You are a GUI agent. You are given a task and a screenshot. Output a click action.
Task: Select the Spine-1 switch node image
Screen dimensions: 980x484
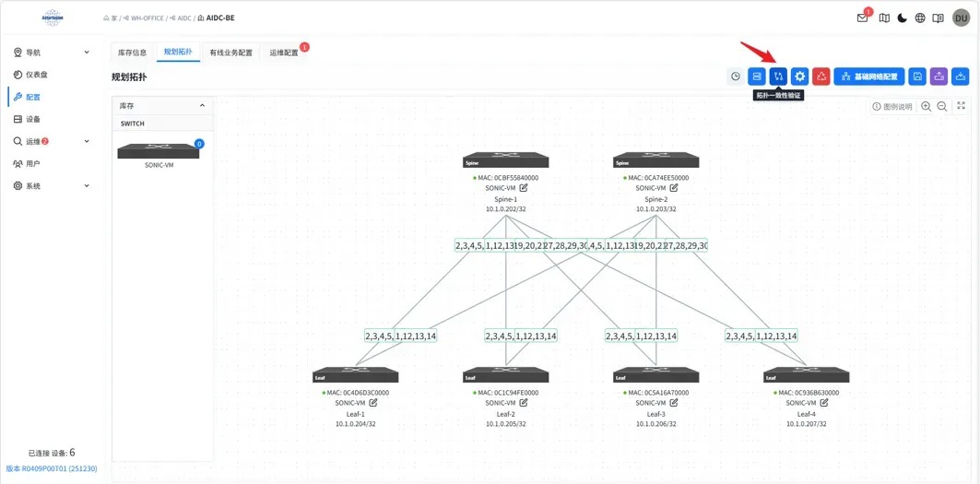[x=505, y=160]
